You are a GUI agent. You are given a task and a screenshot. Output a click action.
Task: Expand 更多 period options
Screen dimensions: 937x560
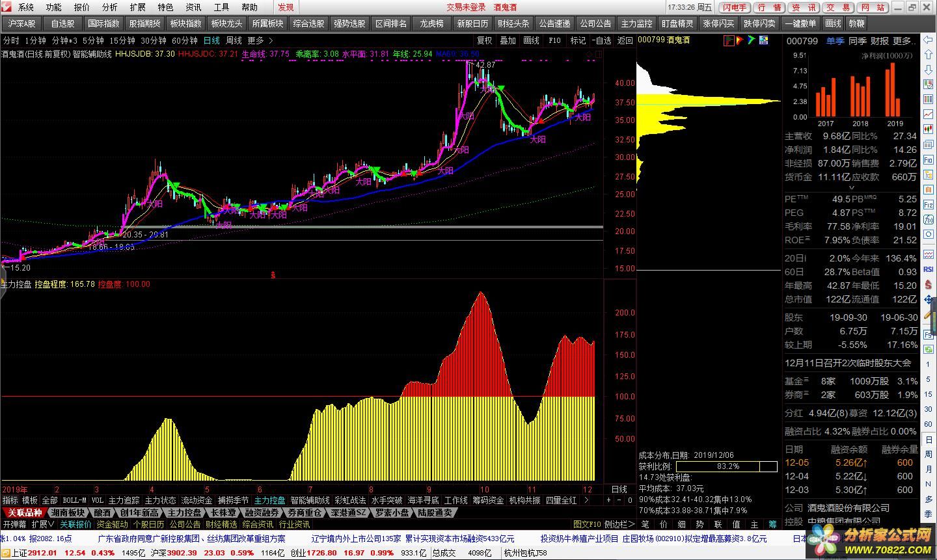point(260,40)
